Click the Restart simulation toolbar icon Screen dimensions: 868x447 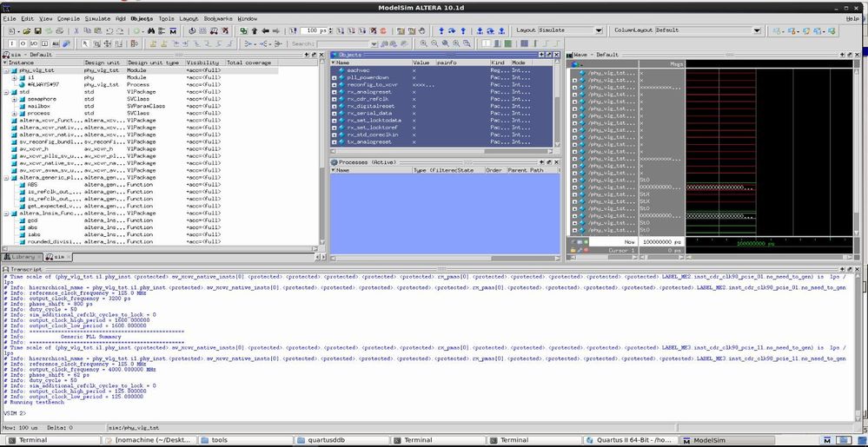tap(293, 31)
